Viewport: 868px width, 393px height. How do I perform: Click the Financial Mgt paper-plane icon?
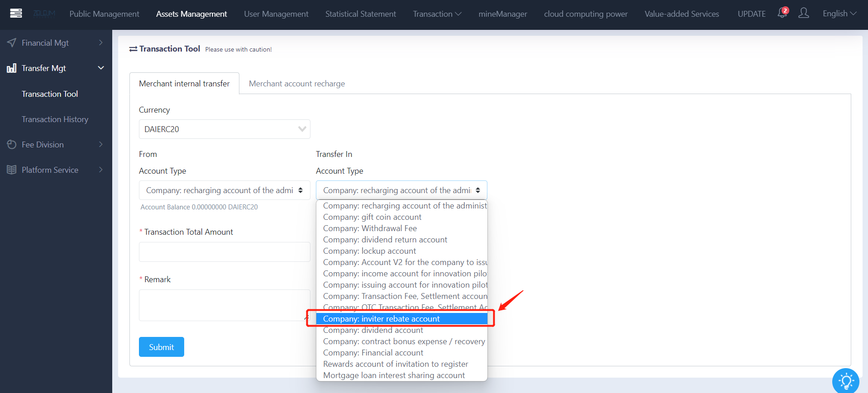point(12,43)
